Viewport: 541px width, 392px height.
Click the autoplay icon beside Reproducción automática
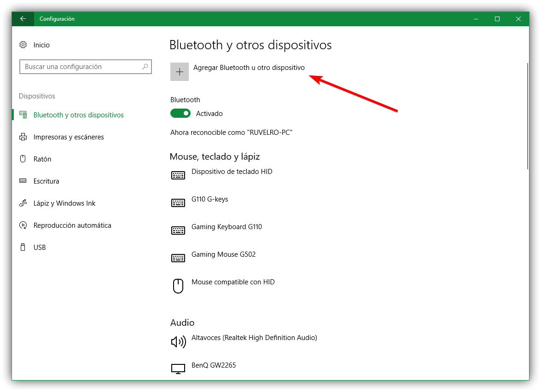[23, 225]
